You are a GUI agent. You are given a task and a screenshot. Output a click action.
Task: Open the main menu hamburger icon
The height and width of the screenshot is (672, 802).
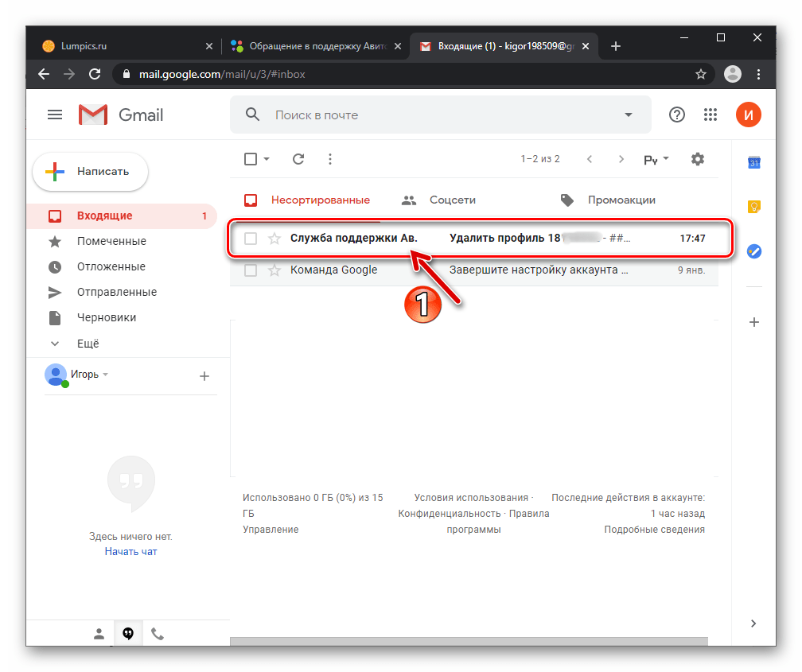pos(55,115)
